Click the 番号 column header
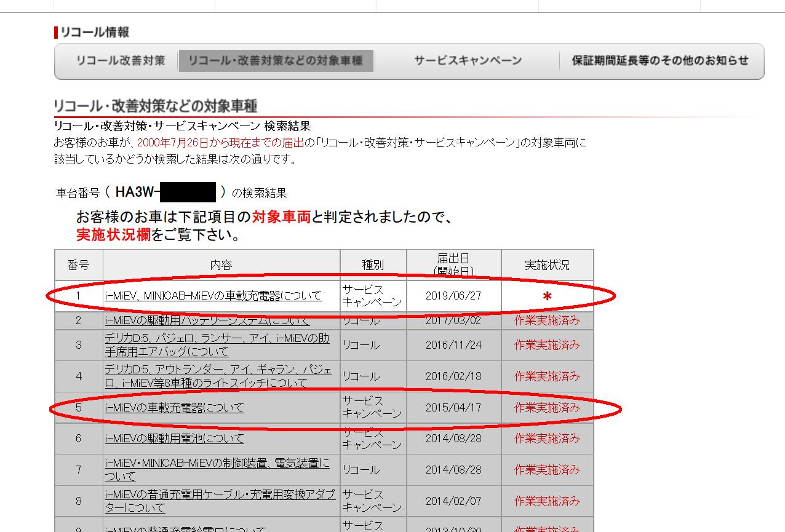 click(78, 265)
